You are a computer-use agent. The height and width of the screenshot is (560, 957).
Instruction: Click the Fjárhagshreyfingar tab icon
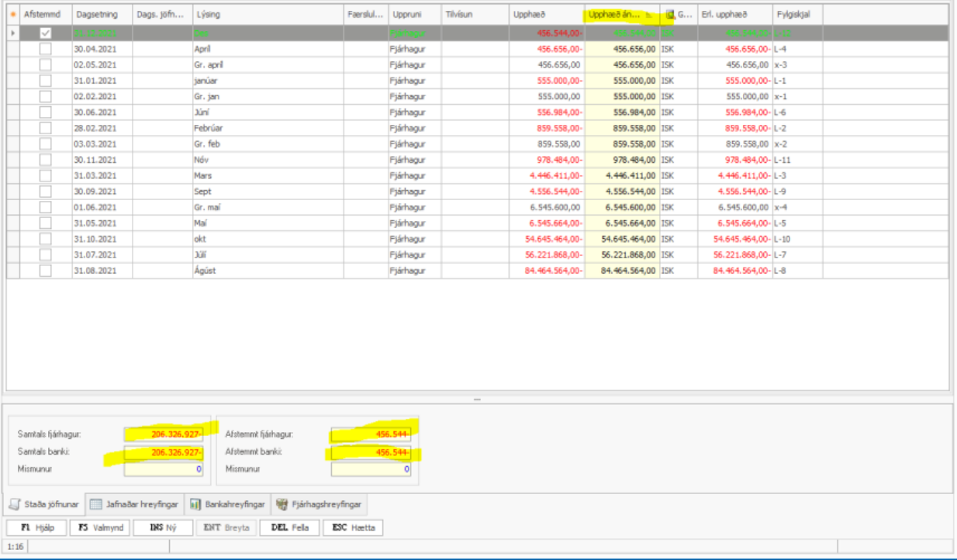(282, 505)
